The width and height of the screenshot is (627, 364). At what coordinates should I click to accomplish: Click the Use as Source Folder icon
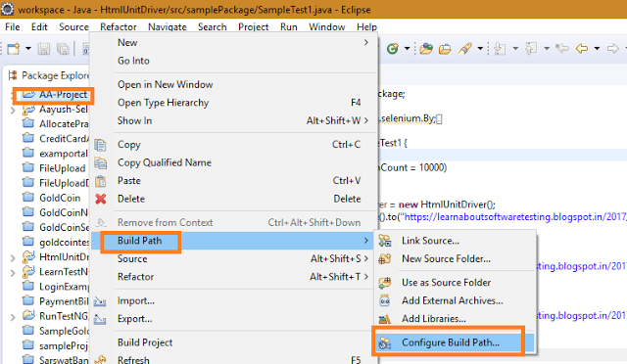click(385, 283)
